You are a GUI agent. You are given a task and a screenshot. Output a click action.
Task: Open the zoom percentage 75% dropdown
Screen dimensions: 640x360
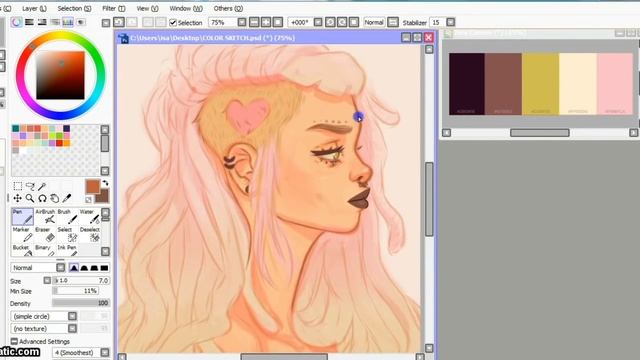click(x=242, y=22)
